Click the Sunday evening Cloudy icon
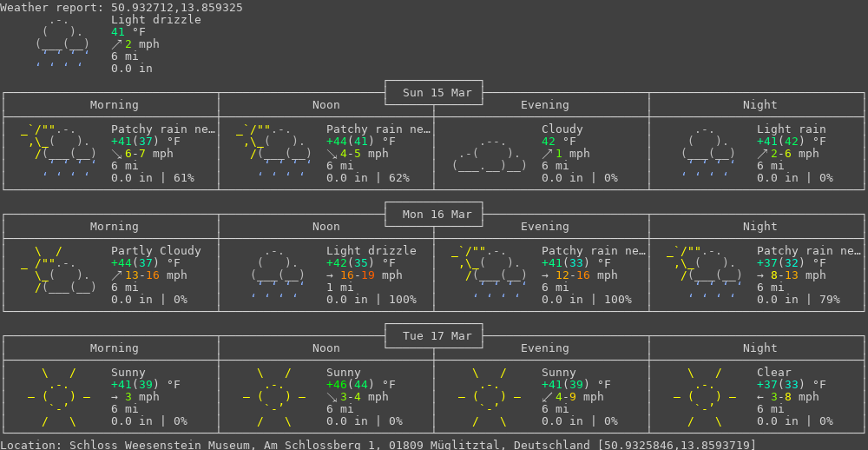 coord(490,154)
